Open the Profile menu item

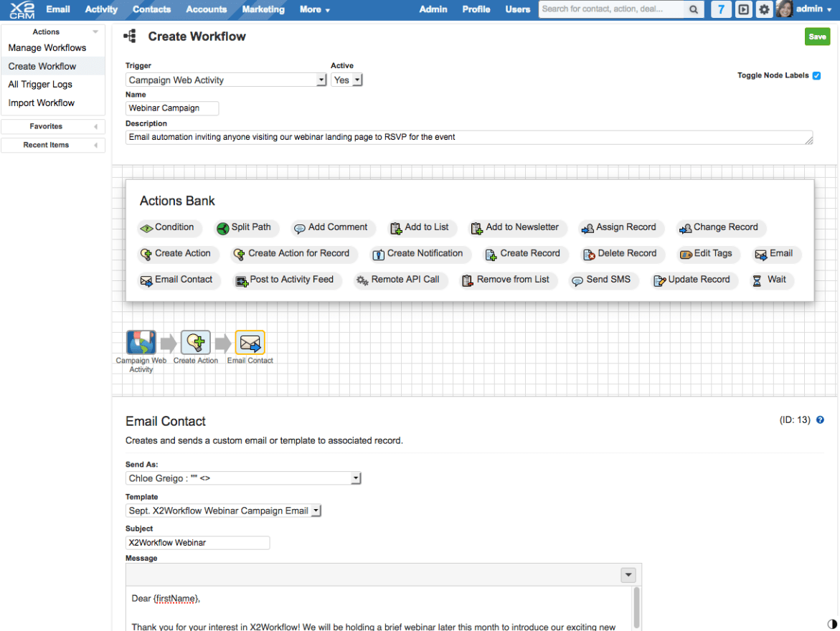click(476, 9)
